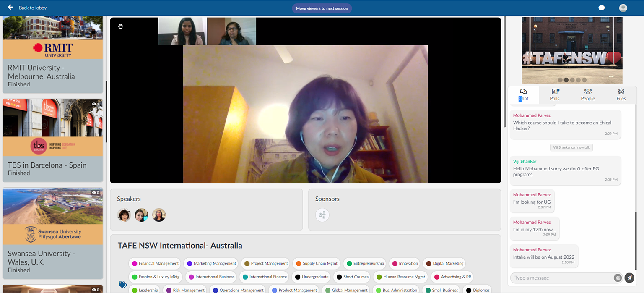Click Viji Shankar's reply about PG programs
This screenshot has height=296, width=644.
pos(565,170)
